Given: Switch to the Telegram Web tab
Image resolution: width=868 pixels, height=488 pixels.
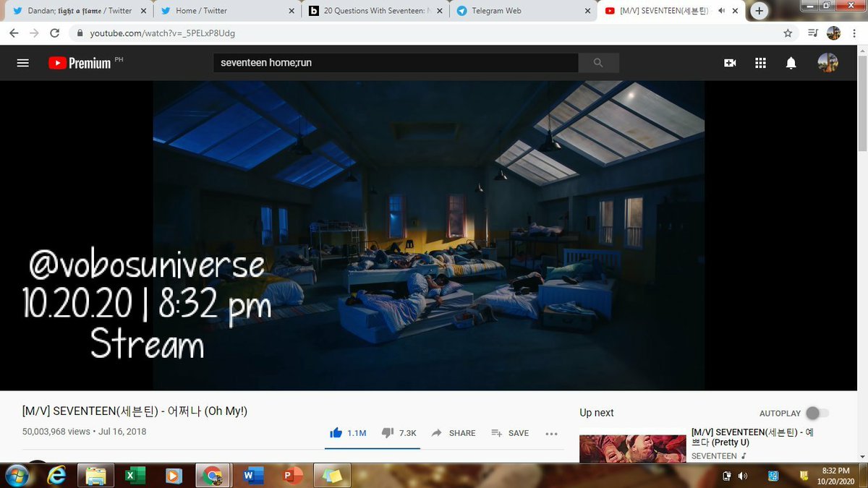Looking at the screenshot, I should pyautogui.click(x=524, y=11).
